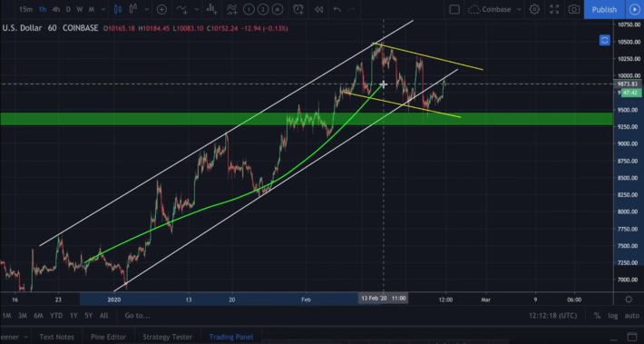Load chart layout number 2
The height and width of the screenshot is (344, 644).
click(263, 9)
